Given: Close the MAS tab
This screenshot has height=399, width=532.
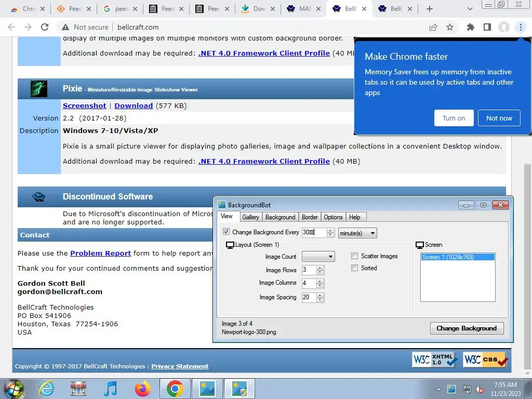Looking at the screenshot, I should pyautogui.click(x=318, y=9).
